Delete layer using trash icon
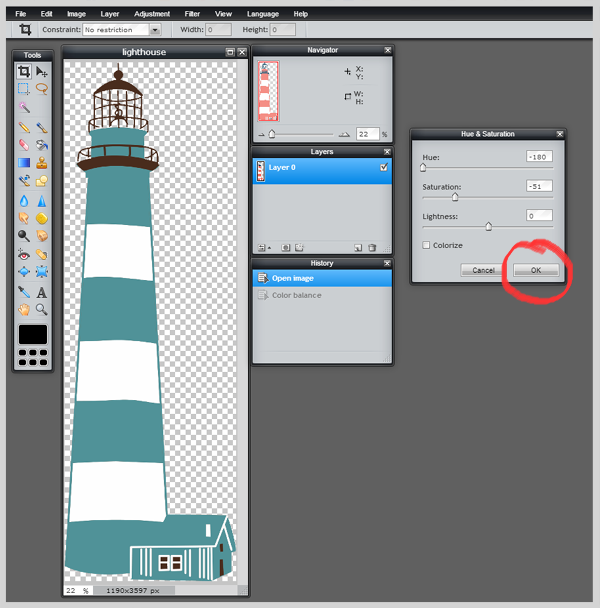This screenshot has width=600, height=608. point(372,247)
